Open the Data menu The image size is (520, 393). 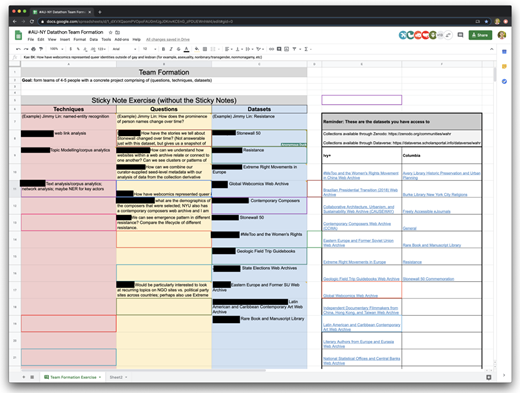click(94, 39)
